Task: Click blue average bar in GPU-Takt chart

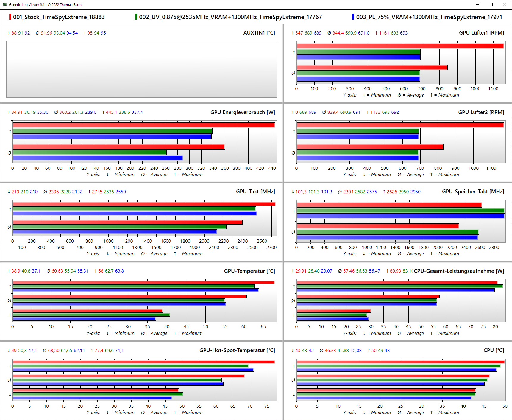Action: pyautogui.click(x=115, y=232)
